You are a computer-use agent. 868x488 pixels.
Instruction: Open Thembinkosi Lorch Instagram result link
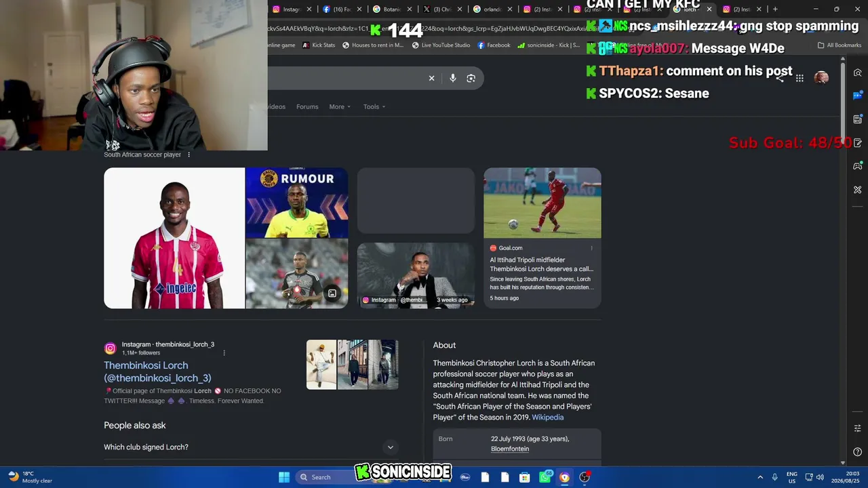[x=157, y=371]
